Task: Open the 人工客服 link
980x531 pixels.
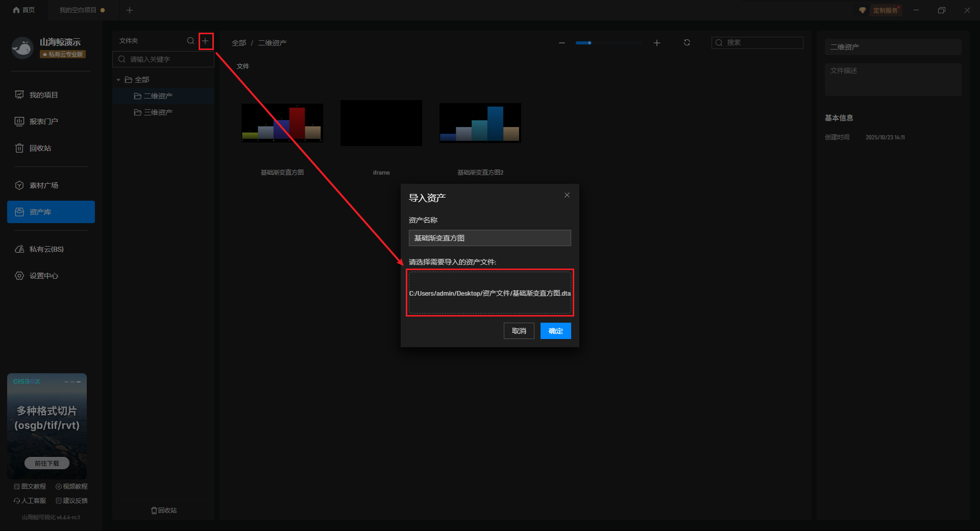Action: point(30,501)
